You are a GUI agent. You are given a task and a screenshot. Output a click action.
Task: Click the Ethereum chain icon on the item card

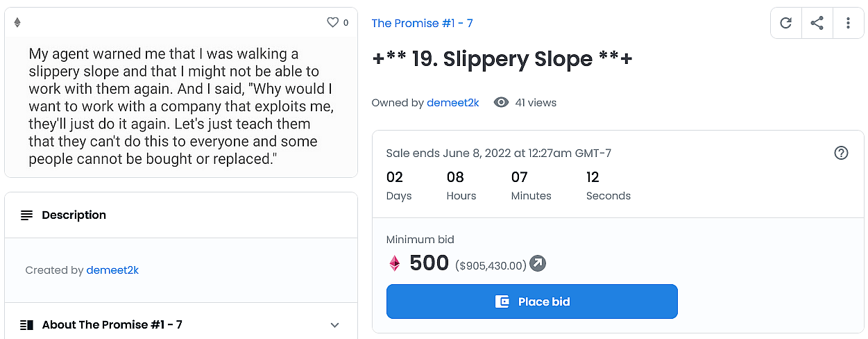(x=18, y=23)
